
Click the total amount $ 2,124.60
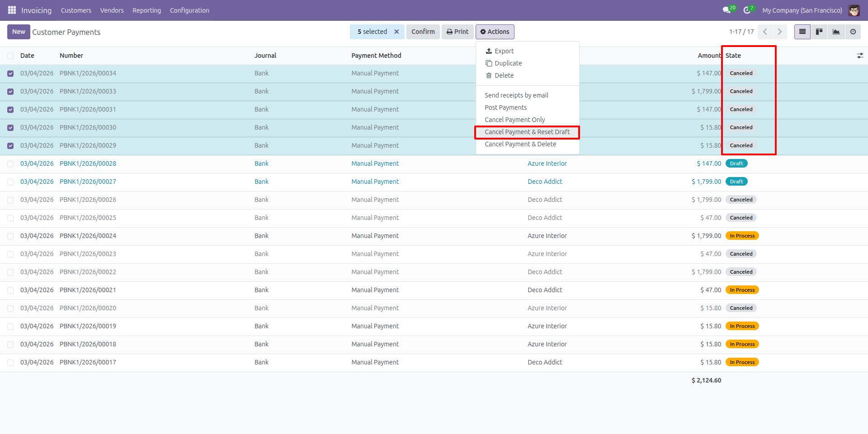(706, 380)
